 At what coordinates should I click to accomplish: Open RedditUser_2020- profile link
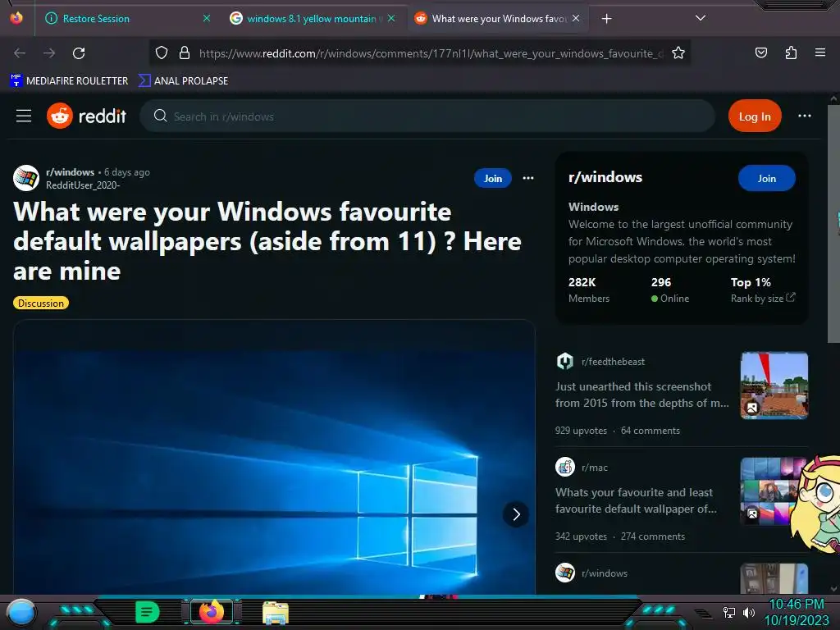(x=83, y=185)
